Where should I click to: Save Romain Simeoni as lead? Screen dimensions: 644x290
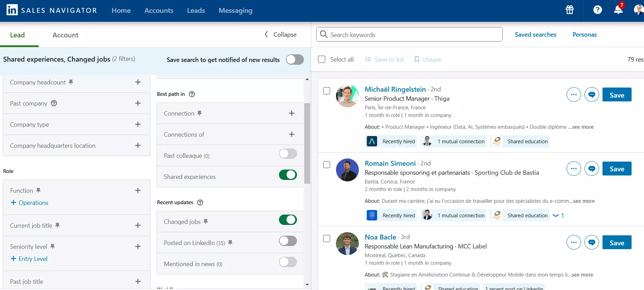click(x=617, y=169)
